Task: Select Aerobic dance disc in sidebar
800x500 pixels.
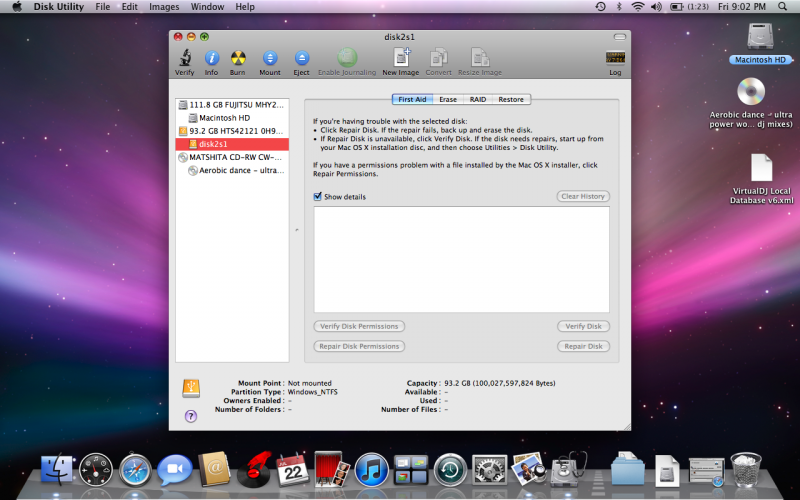Action: click(x=232, y=170)
